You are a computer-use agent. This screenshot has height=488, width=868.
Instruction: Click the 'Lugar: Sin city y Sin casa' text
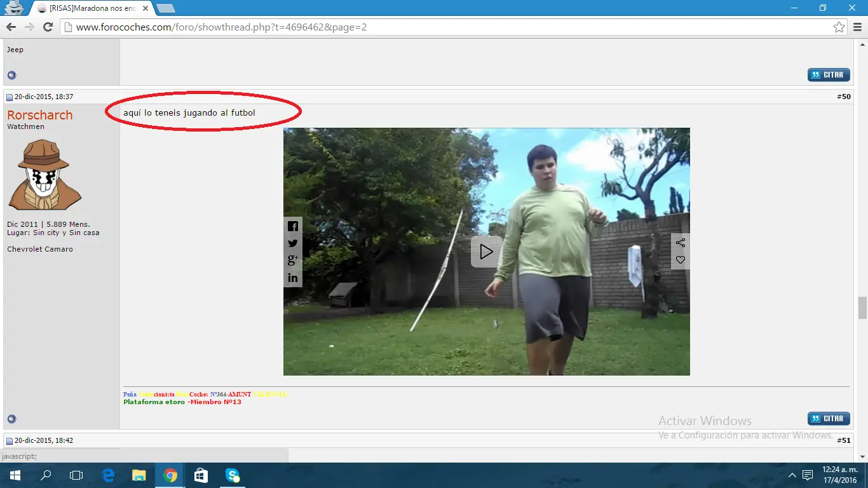[x=53, y=233]
